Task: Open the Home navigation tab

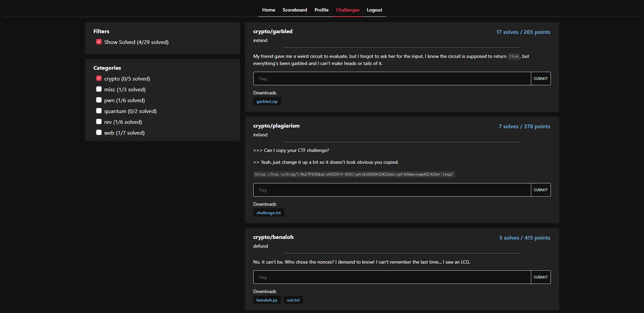Action: click(x=269, y=10)
